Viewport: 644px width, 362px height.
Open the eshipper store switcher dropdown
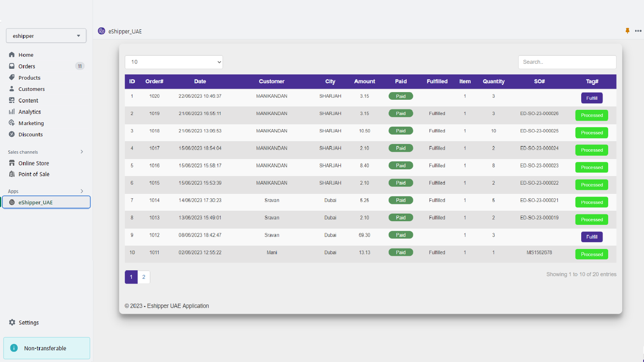[46, 36]
